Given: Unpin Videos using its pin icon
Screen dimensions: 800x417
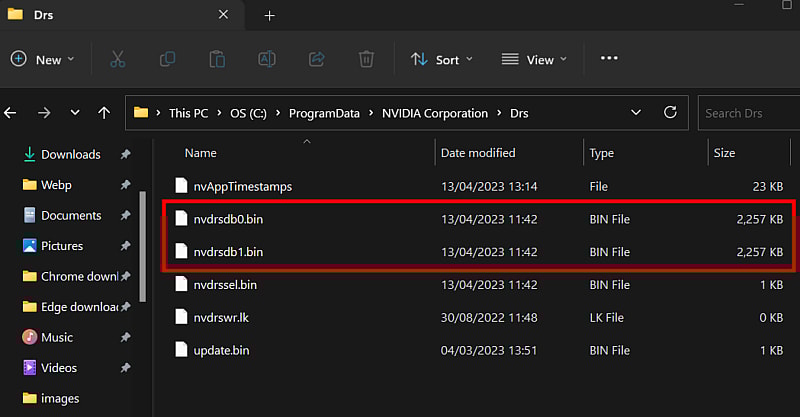Looking at the screenshot, I should click(125, 367).
